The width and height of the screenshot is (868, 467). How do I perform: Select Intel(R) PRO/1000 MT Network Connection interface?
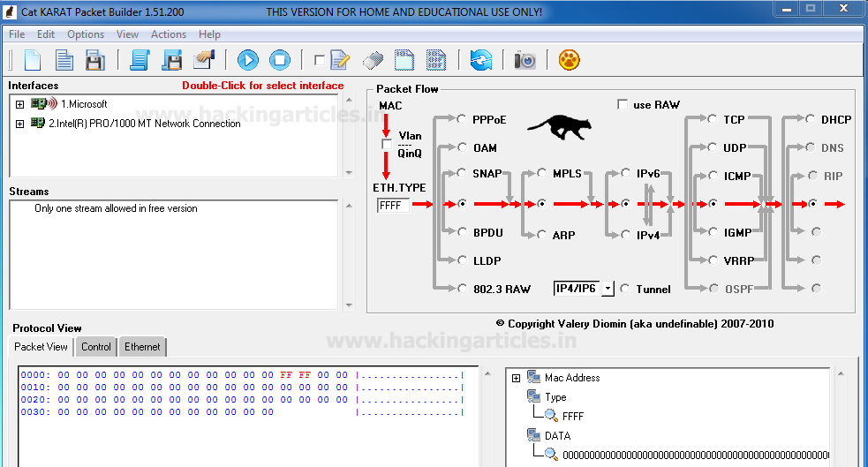pos(145,124)
